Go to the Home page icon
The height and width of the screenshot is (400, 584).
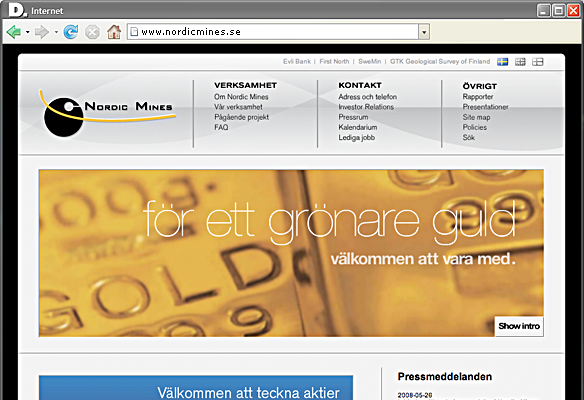tap(114, 32)
